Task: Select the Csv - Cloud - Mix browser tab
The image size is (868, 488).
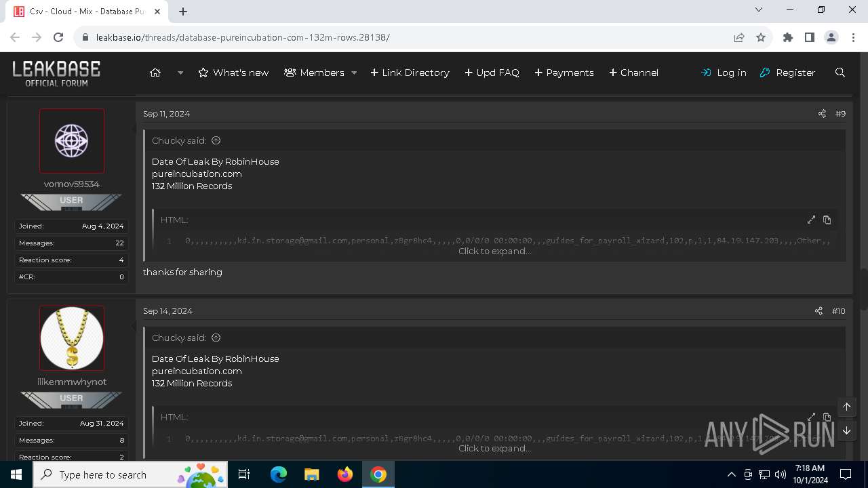Action: click(88, 12)
